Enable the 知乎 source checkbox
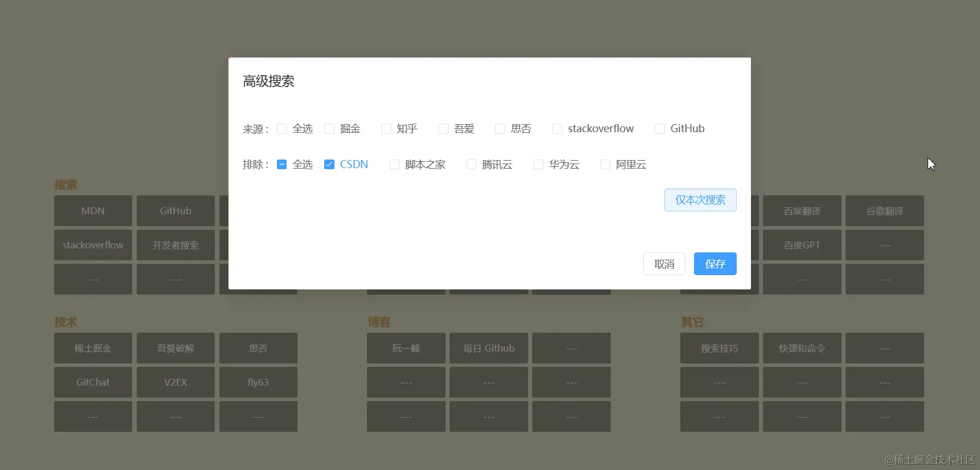 pos(386,129)
